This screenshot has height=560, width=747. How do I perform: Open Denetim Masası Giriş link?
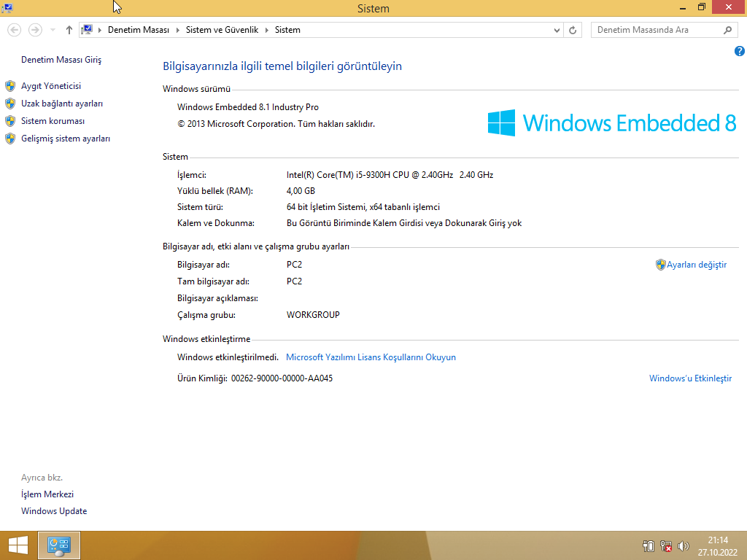pyautogui.click(x=61, y=60)
